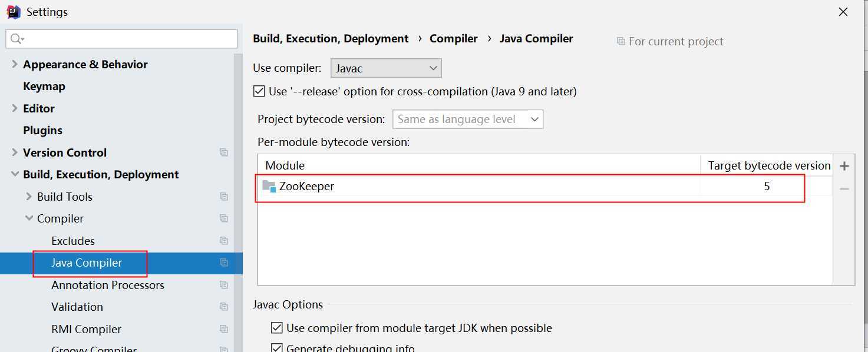The height and width of the screenshot is (352, 868).
Task: Open the Project bytecode version dropdown
Action: (468, 119)
